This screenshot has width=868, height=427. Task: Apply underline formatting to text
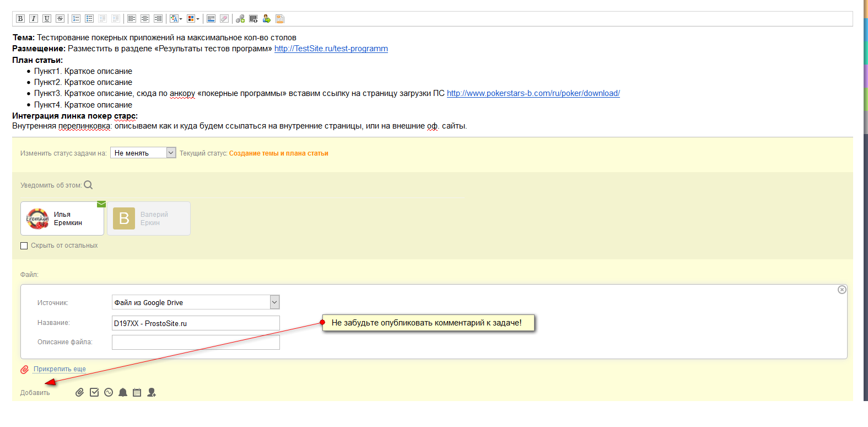[x=47, y=19]
